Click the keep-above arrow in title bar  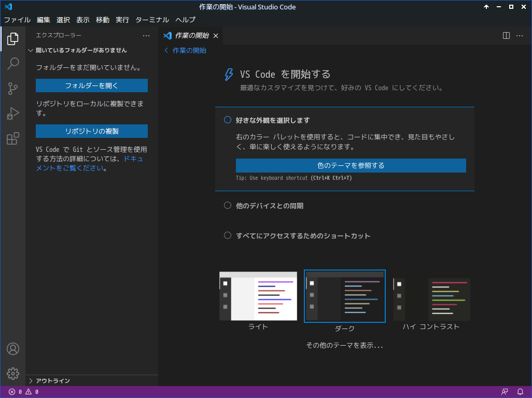(x=486, y=7)
